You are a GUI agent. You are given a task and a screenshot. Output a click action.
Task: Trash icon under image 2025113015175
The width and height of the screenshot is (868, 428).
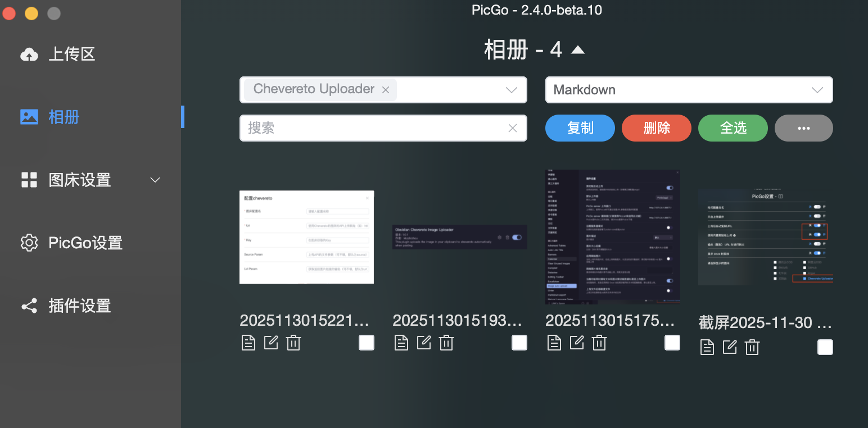point(599,343)
